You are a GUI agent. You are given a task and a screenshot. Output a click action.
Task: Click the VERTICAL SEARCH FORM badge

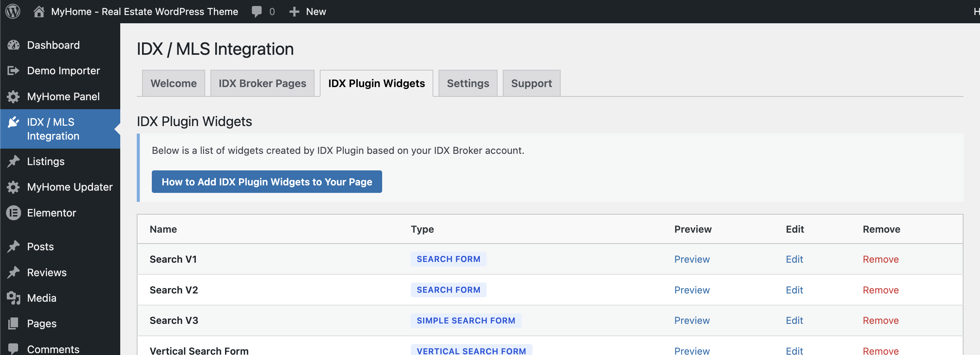pyautogui.click(x=471, y=350)
